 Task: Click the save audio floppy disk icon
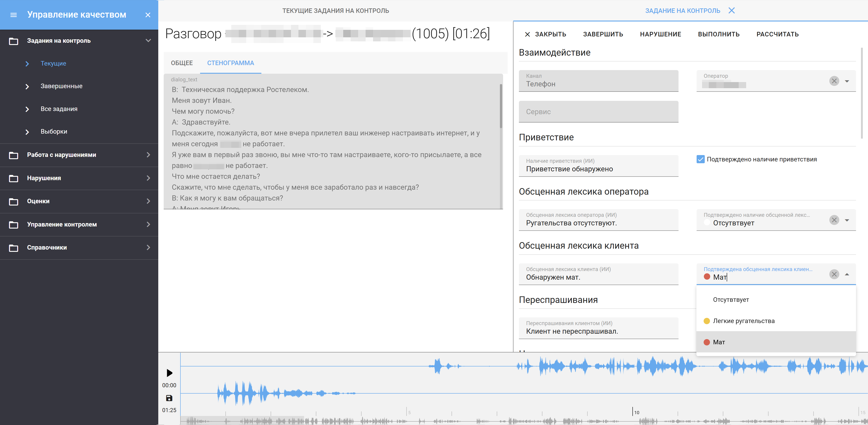pos(169,398)
